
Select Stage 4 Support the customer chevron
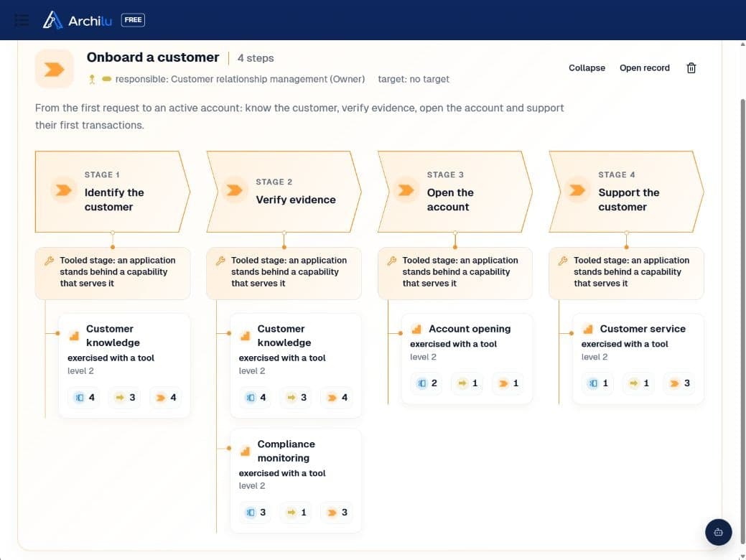626,192
